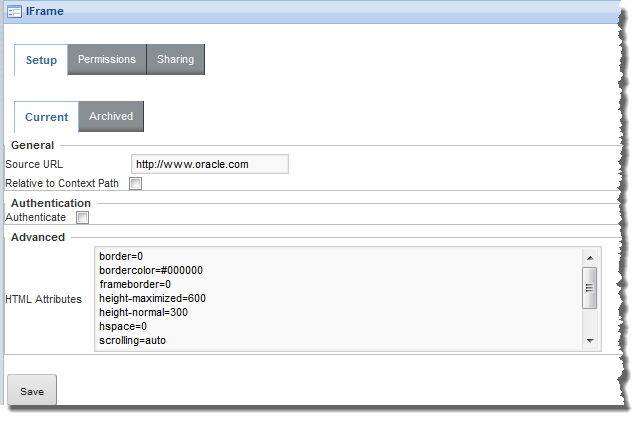639x421 pixels.
Task: Click the IFrame title text
Action: [x=45, y=11]
